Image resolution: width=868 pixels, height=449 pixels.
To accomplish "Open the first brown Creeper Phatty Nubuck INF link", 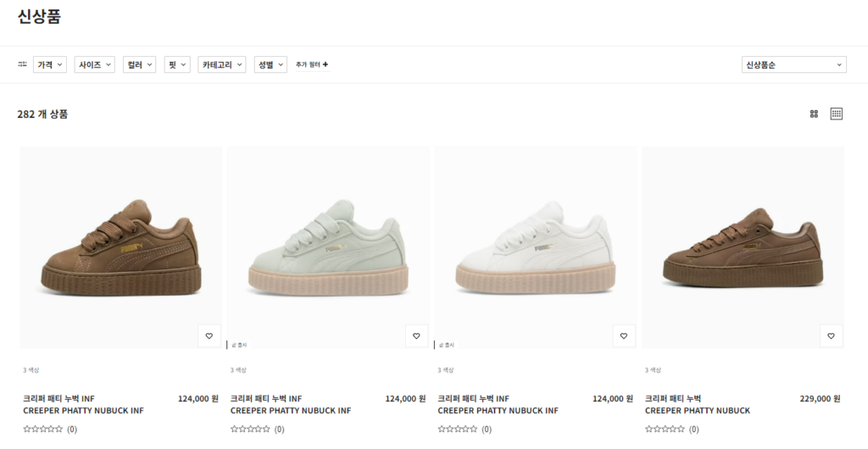I will 84,404.
